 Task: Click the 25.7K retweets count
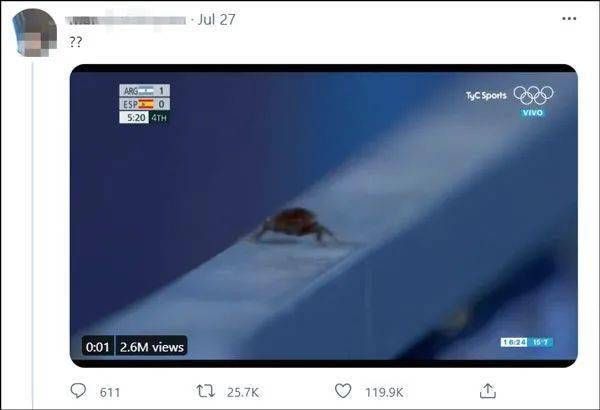point(243,392)
